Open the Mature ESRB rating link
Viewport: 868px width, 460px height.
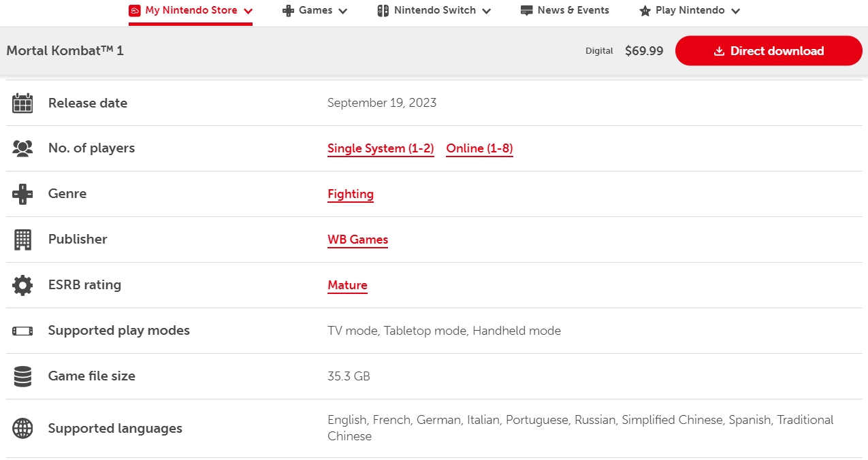[347, 285]
